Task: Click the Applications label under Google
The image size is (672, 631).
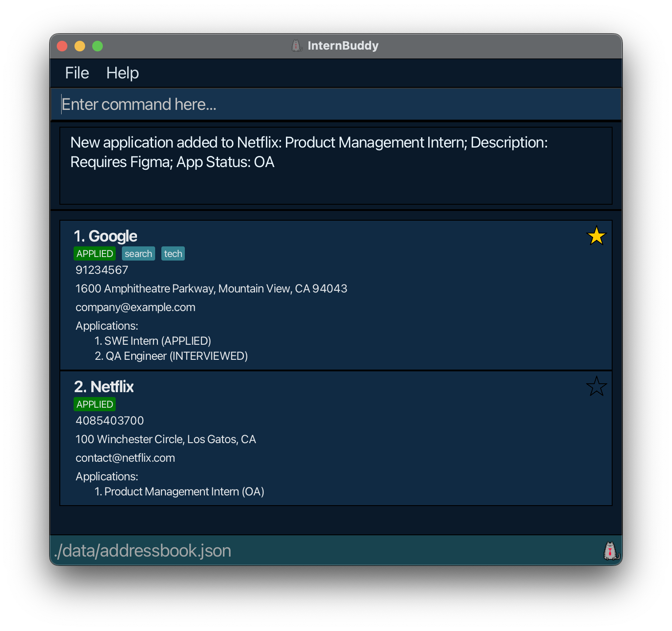Action: click(107, 326)
